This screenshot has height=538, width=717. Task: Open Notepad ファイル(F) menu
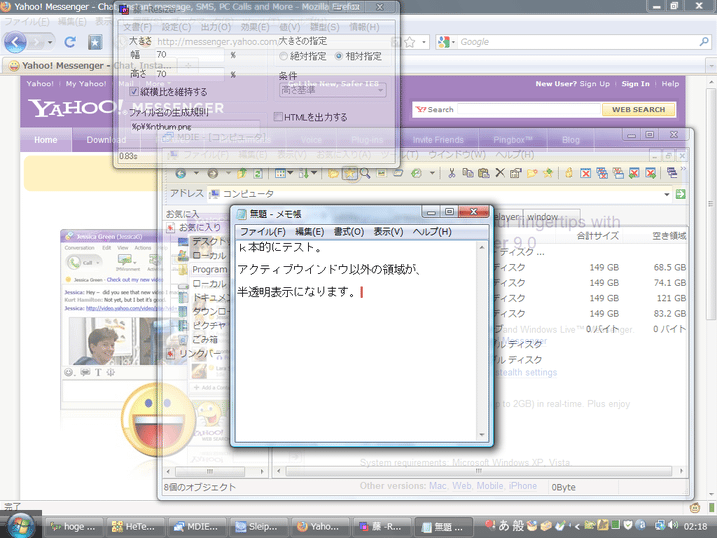click(x=262, y=232)
